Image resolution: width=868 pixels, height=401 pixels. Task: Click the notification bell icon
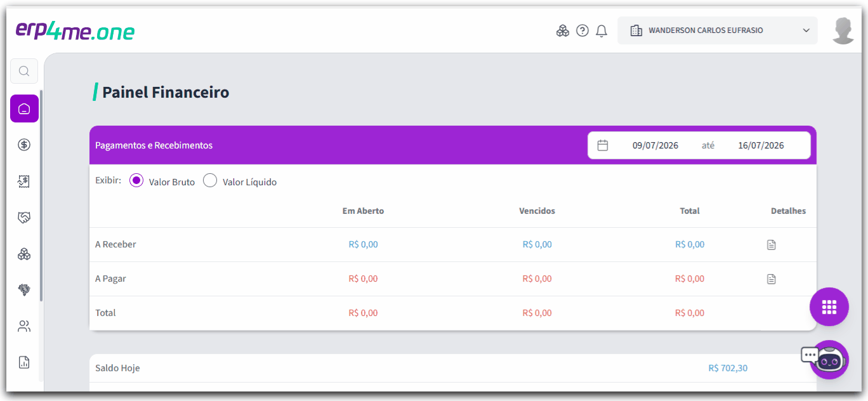[602, 30]
